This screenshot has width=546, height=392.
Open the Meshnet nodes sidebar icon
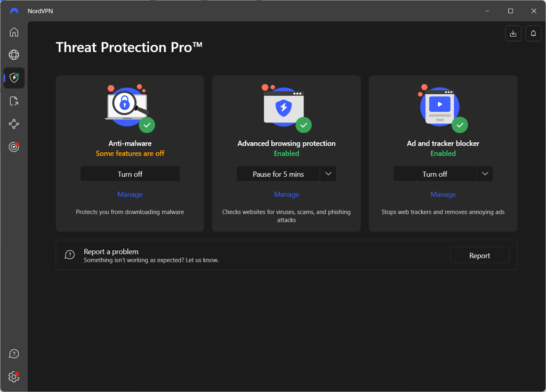tap(14, 124)
